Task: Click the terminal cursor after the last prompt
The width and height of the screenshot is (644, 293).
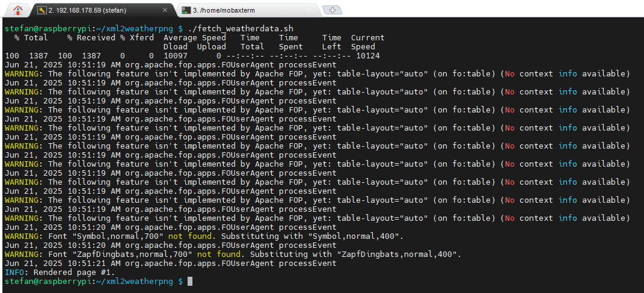Action: pyautogui.click(x=190, y=281)
